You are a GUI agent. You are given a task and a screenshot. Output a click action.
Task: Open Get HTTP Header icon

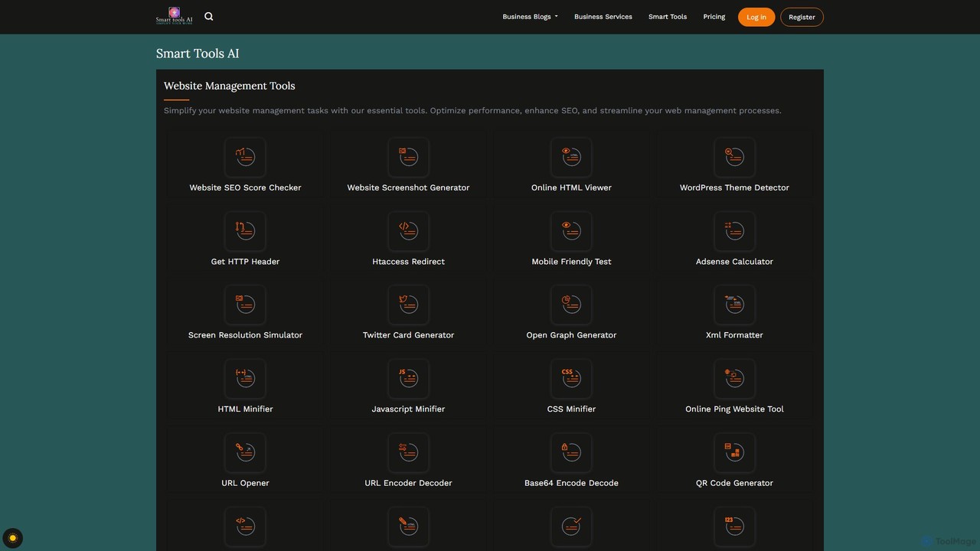click(x=245, y=231)
